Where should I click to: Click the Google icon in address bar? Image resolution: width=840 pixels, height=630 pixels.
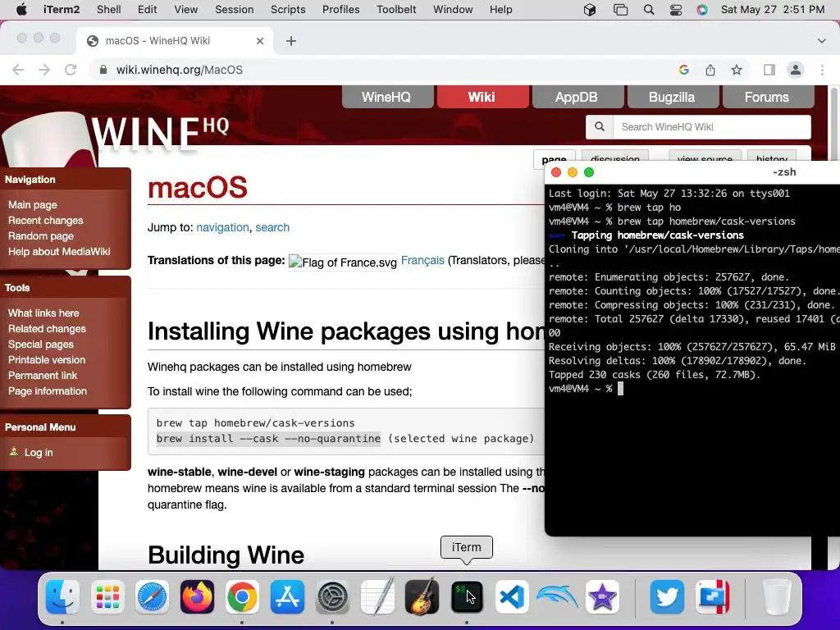click(x=683, y=70)
